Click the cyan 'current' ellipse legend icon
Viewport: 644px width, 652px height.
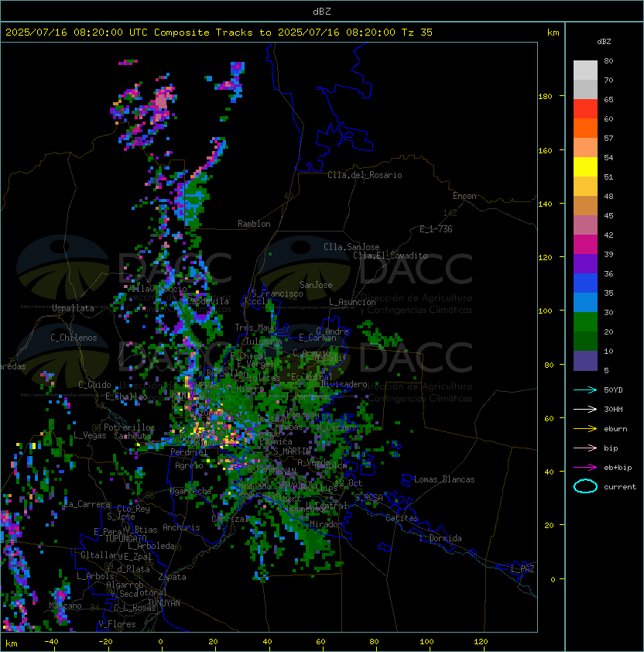click(x=585, y=486)
